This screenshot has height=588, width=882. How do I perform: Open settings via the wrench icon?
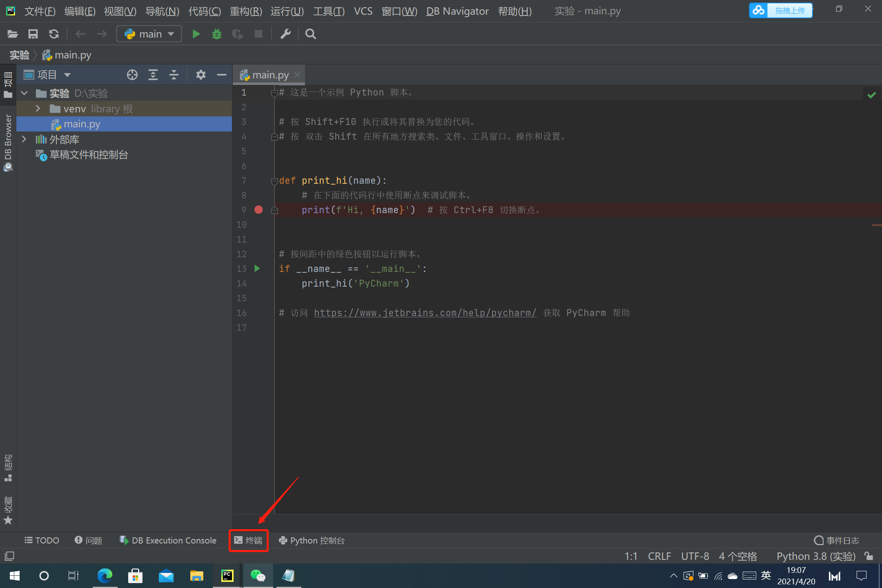pyautogui.click(x=285, y=34)
